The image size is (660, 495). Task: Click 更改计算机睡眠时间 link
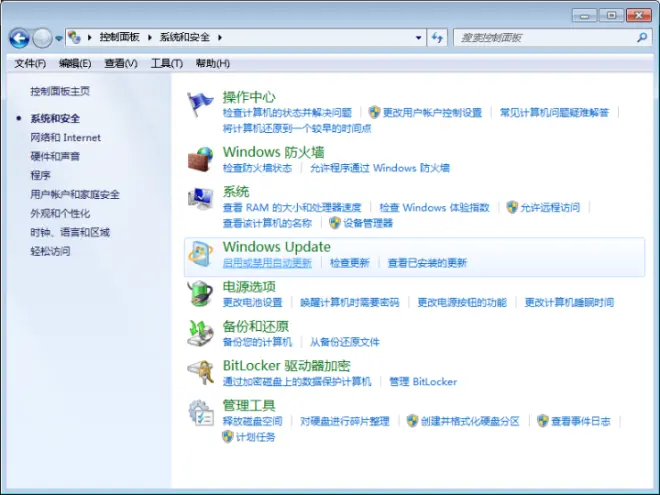point(569,303)
